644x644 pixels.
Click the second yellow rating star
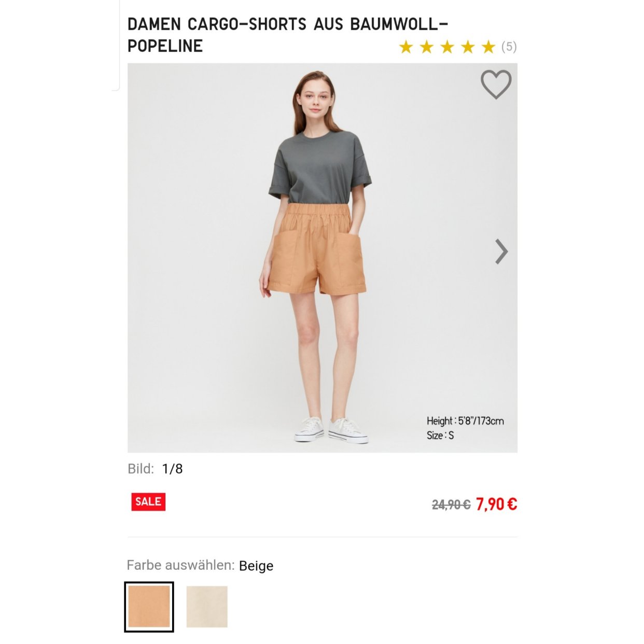[426, 47]
